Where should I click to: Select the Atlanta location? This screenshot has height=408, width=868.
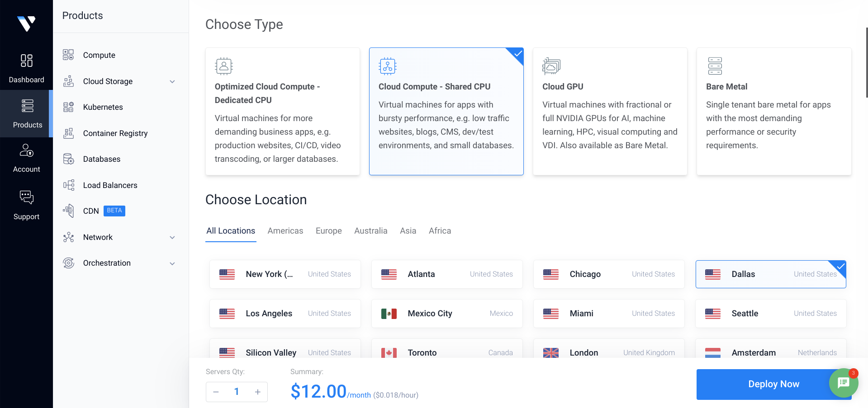coord(447,274)
